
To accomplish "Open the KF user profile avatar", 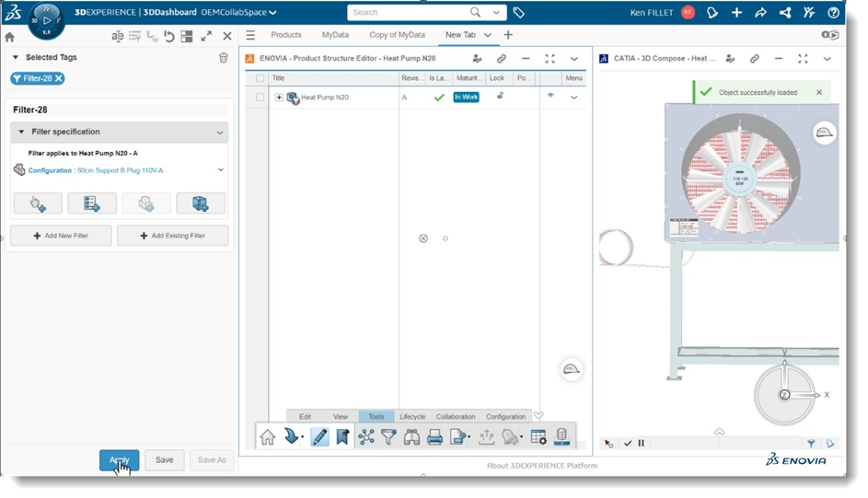I will (x=689, y=12).
